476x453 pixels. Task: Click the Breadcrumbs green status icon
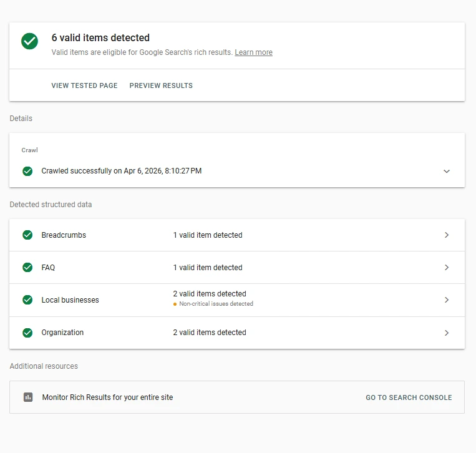click(x=27, y=235)
